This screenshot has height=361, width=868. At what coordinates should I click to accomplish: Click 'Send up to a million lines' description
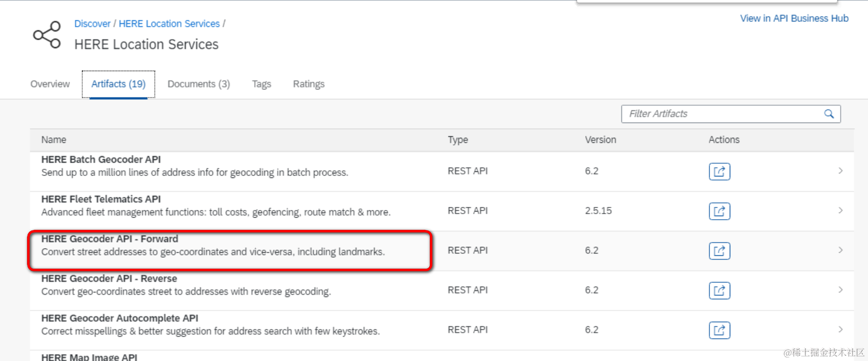click(x=195, y=172)
